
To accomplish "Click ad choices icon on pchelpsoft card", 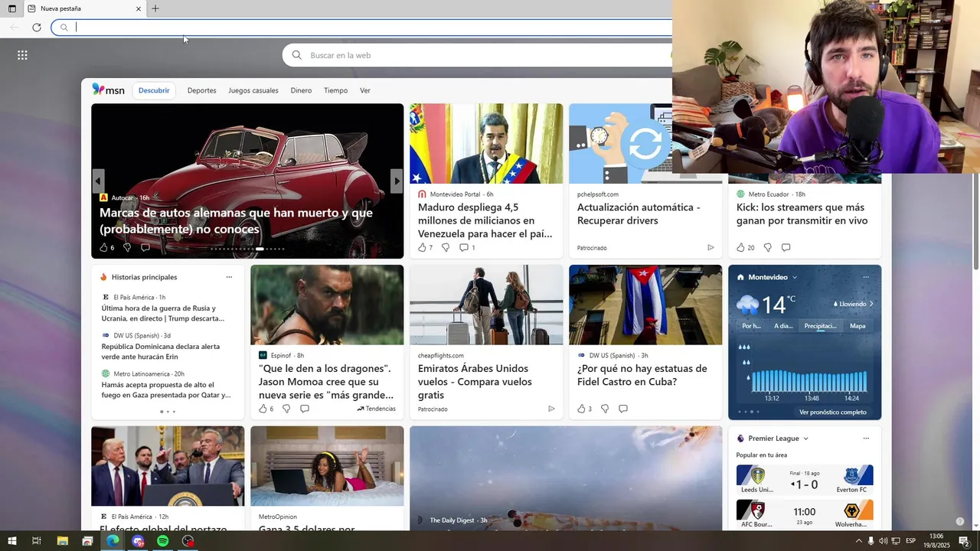I will [710, 248].
